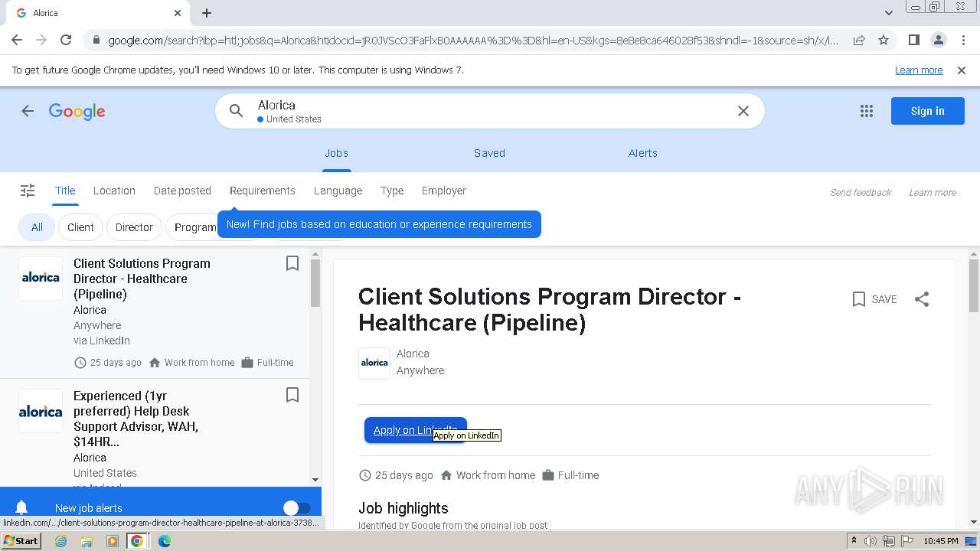Click the taskbar clock 10:45 PM
Screen dimensions: 980x551
tap(941, 541)
